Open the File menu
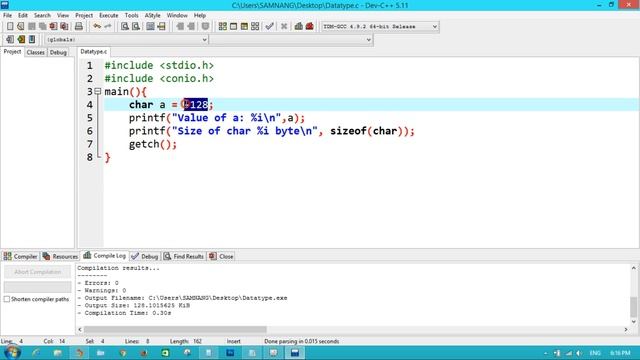This screenshot has width=640, height=360. (x=7, y=15)
